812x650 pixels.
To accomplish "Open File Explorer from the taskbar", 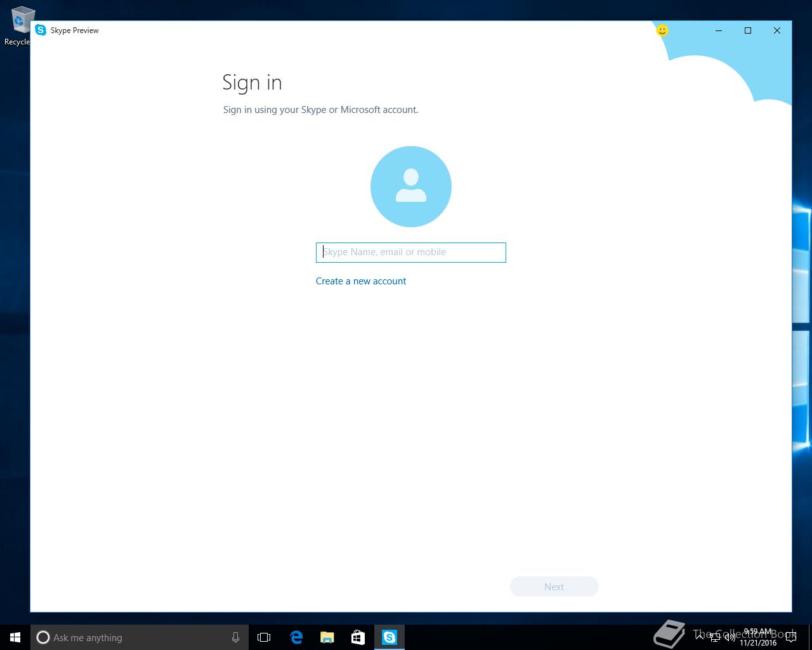I will click(x=327, y=637).
